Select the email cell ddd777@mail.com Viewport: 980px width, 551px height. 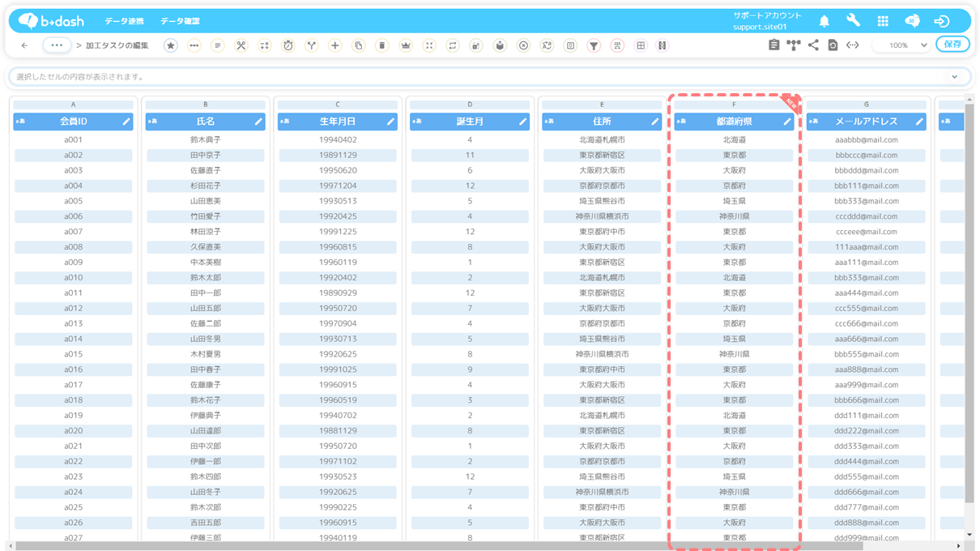(x=867, y=507)
